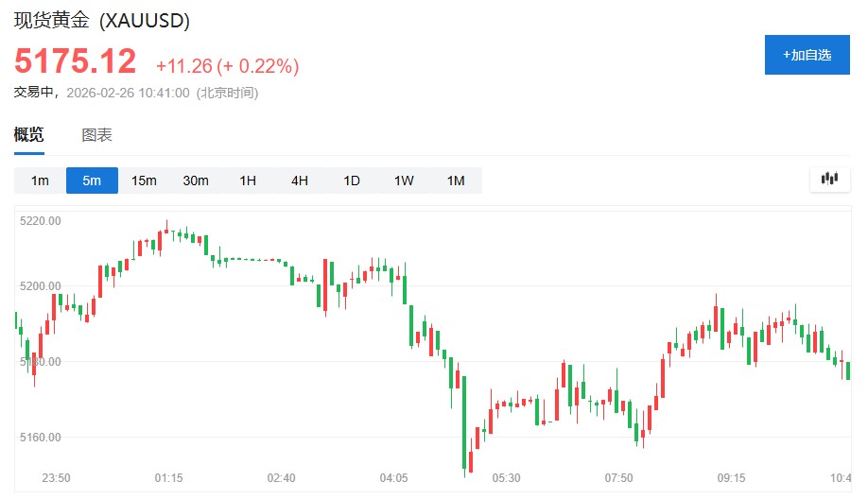
Task: Choose the 30m interval
Action: click(196, 181)
